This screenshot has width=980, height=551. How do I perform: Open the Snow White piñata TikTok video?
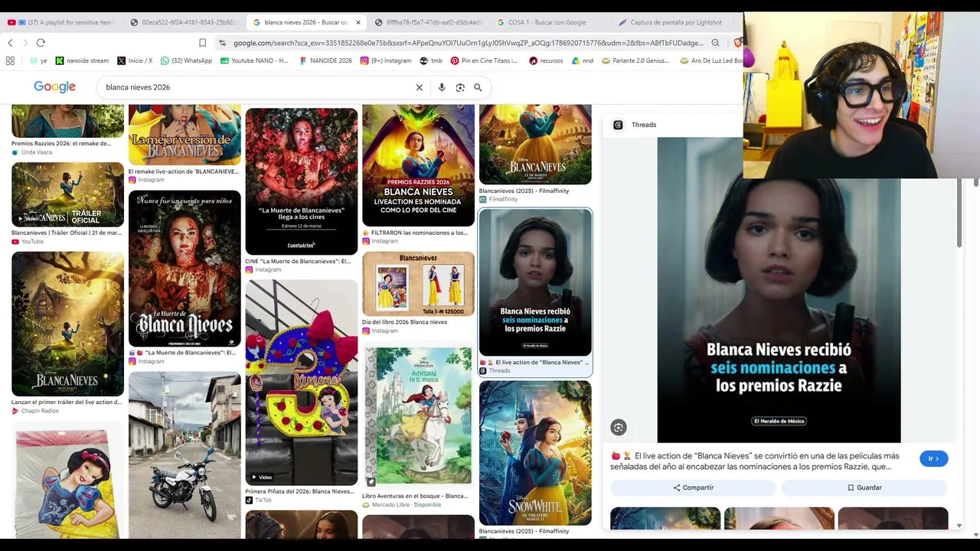coord(302,383)
